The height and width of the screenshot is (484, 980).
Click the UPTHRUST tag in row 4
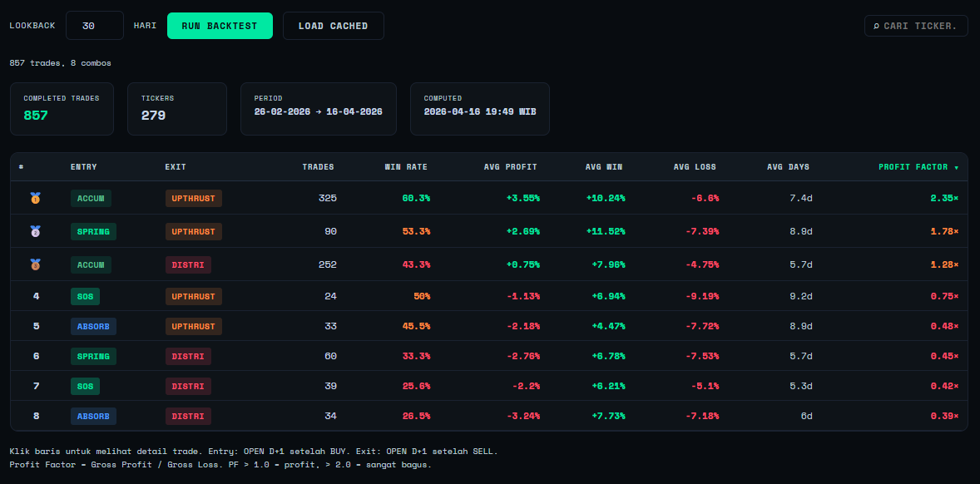click(x=194, y=296)
